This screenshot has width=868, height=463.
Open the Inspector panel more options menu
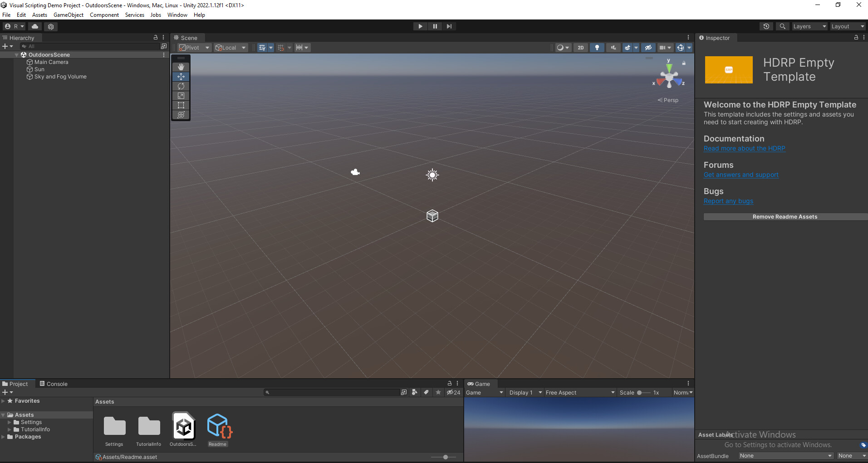pyautogui.click(x=864, y=38)
